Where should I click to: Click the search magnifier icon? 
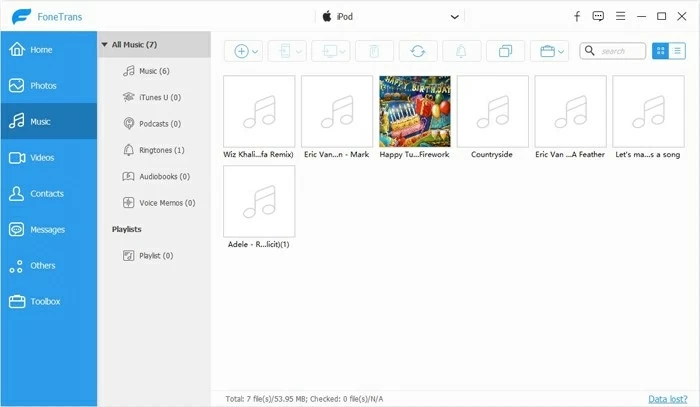click(x=589, y=50)
